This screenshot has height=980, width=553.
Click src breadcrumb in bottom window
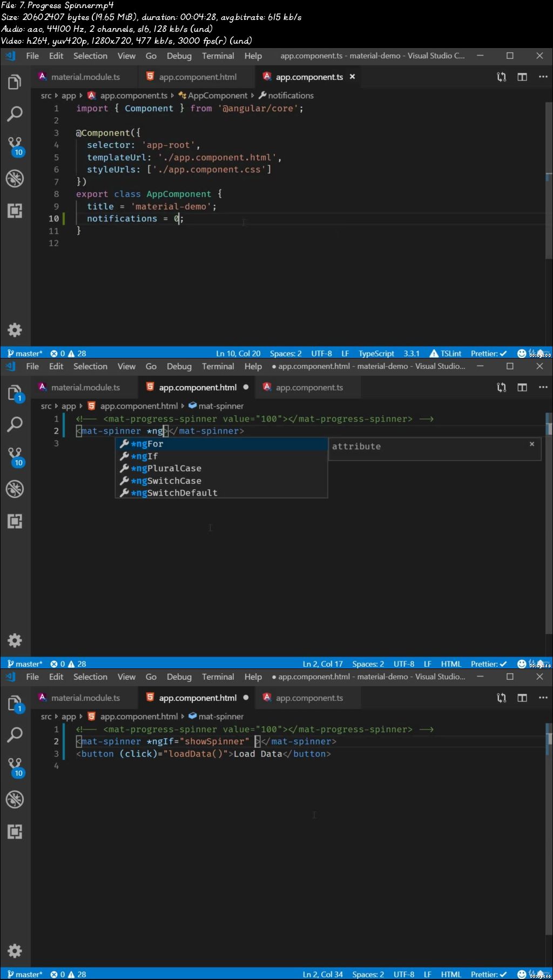(x=46, y=717)
